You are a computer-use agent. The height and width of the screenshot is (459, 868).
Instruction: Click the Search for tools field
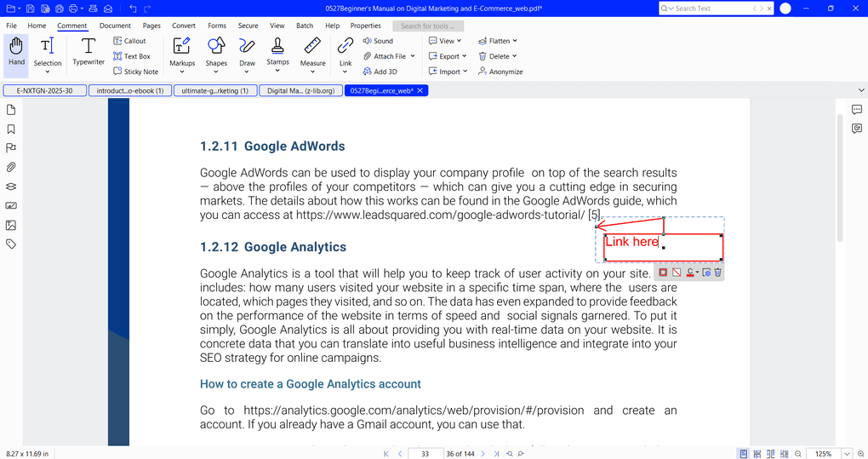(428, 26)
